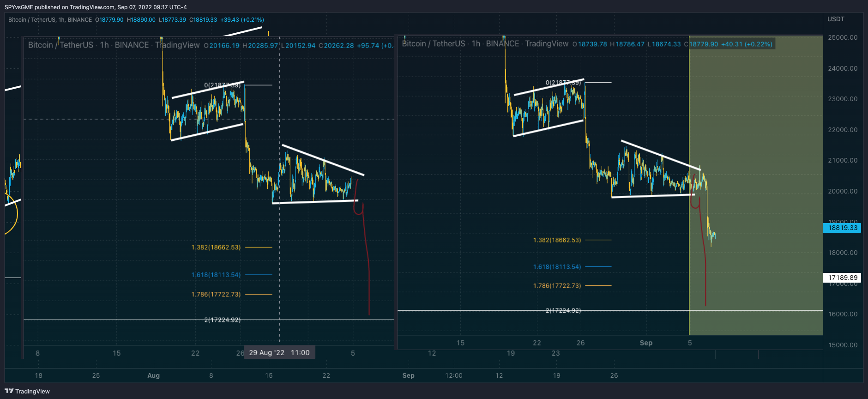The height and width of the screenshot is (399, 868).
Task: Click the low value L18773.39 in main header
Action: 172,20
